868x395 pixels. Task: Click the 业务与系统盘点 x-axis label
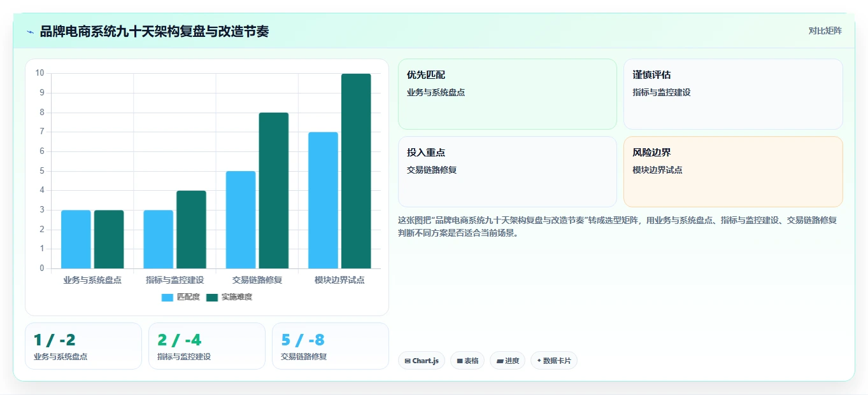(92, 280)
